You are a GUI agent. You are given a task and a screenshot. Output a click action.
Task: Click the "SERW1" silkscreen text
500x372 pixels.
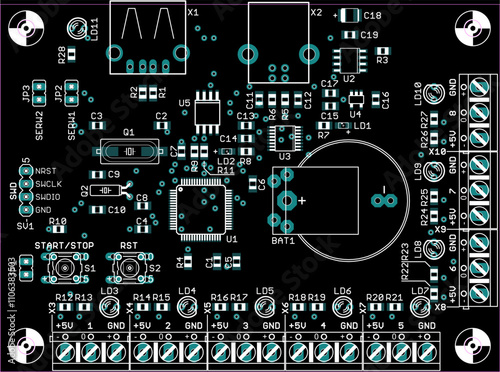click(72, 126)
